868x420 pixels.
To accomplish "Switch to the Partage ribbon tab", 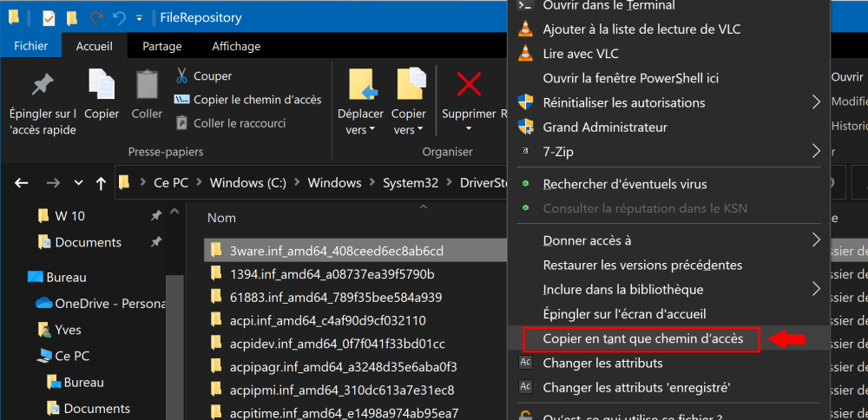I will (161, 47).
